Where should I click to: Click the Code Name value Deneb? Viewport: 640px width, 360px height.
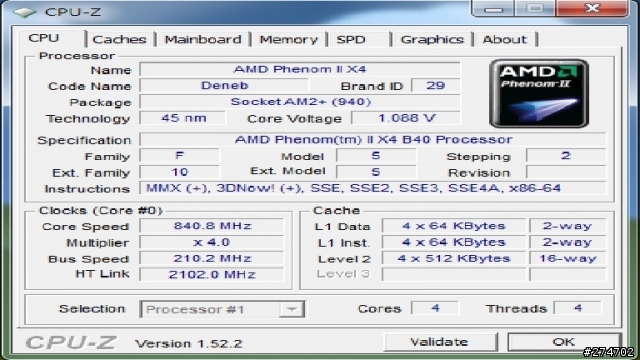[224, 85]
